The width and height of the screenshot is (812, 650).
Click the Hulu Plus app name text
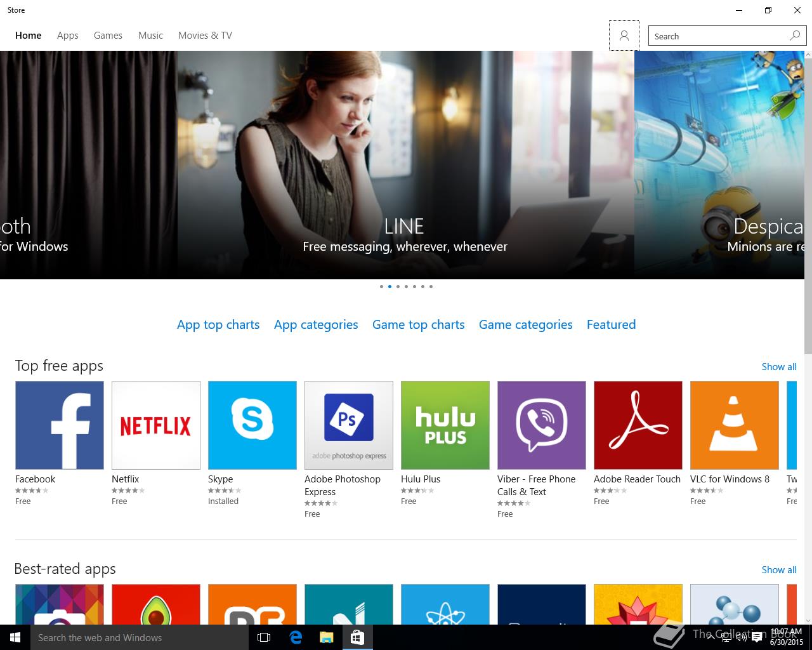pos(421,479)
